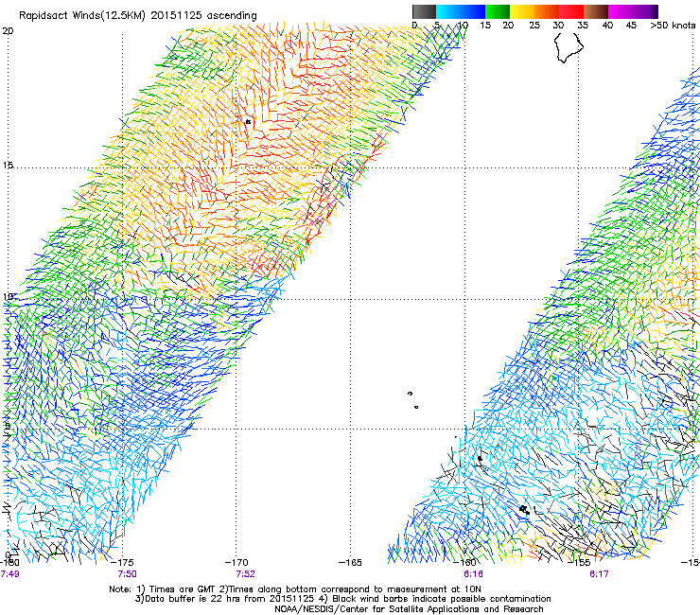Click the latitude 15 axis label

[x=8, y=166]
